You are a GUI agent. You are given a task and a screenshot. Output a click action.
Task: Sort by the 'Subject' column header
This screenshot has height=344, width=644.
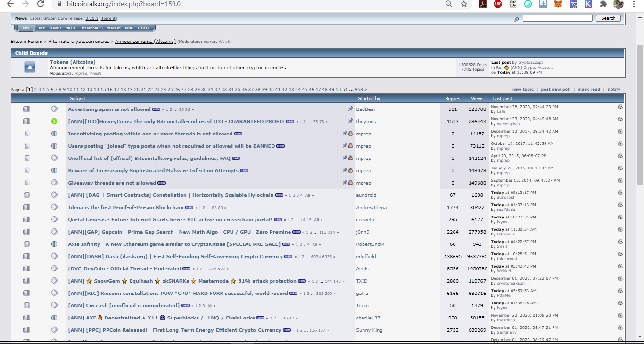click(78, 99)
